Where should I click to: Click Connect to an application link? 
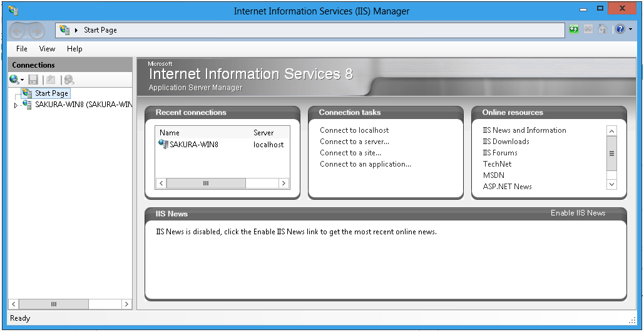(x=365, y=164)
